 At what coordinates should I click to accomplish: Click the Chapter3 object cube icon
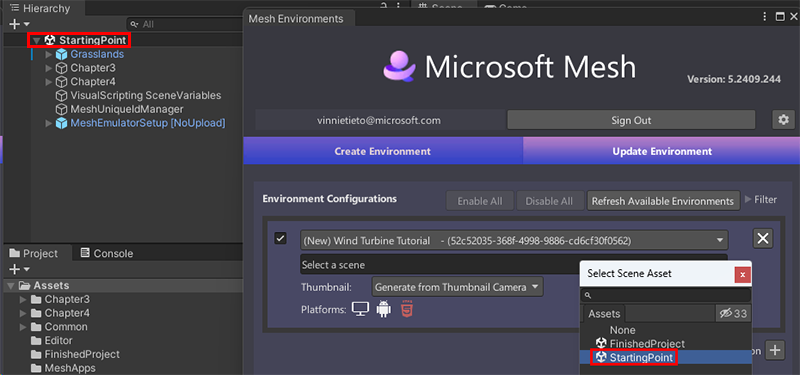62,68
